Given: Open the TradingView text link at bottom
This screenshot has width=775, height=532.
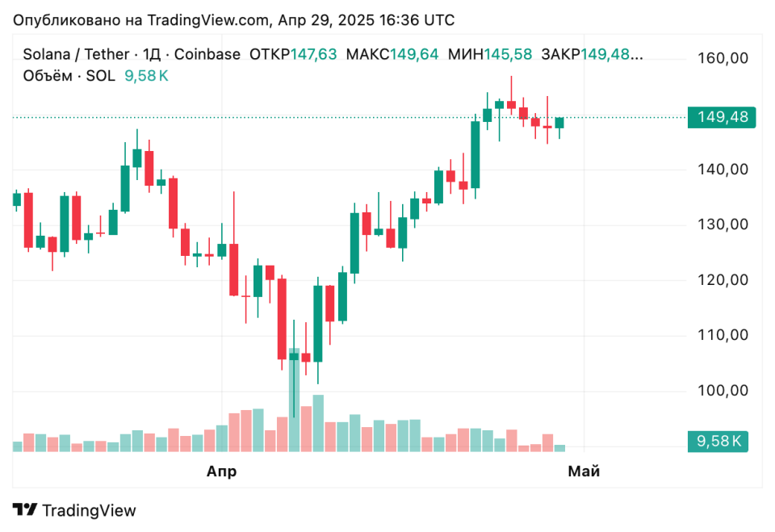Looking at the screenshot, I should click(x=89, y=510).
